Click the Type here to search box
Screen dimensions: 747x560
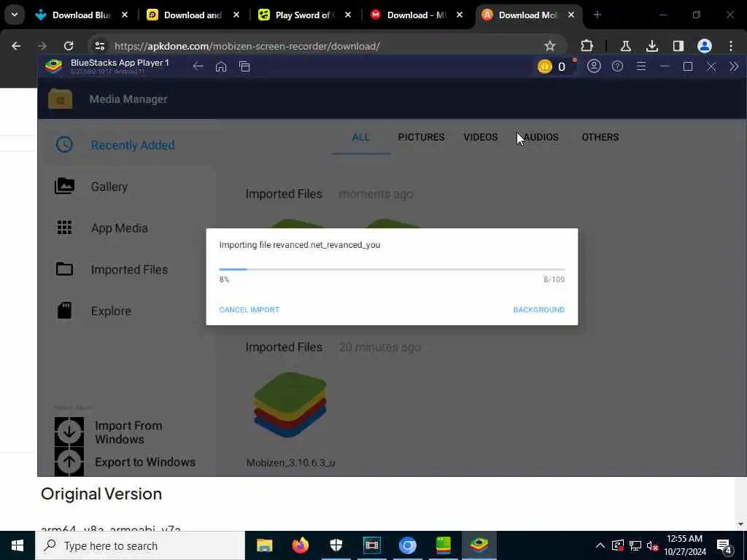[140, 545]
